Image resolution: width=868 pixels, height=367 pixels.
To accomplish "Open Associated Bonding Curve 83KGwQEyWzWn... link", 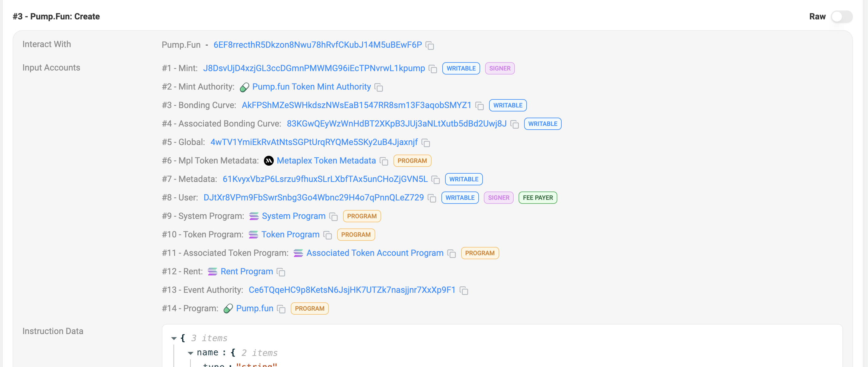I will 396,124.
